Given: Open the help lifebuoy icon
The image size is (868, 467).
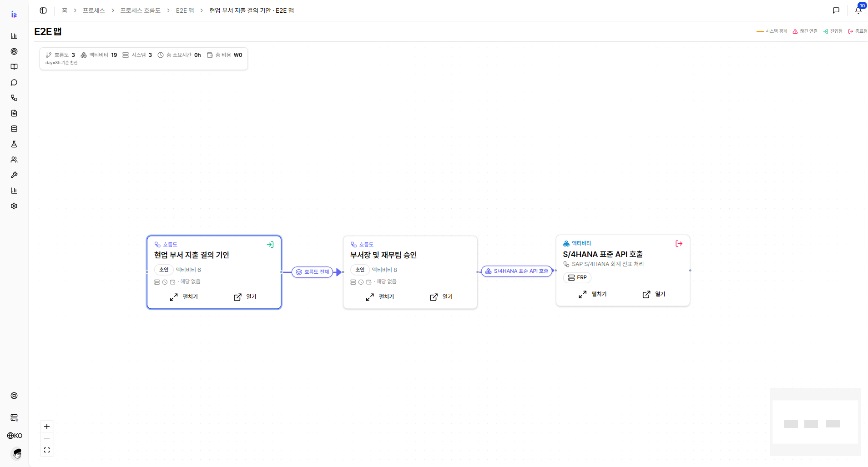Looking at the screenshot, I should point(14,396).
